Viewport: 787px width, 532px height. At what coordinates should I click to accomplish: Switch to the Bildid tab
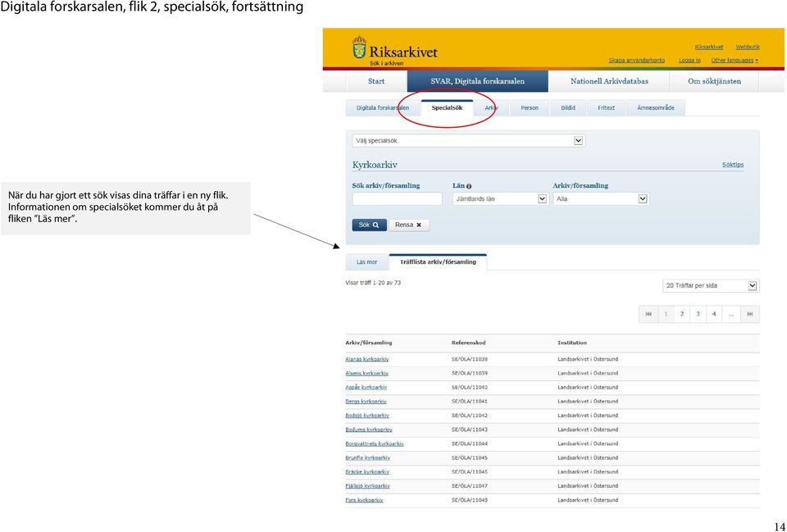point(567,108)
